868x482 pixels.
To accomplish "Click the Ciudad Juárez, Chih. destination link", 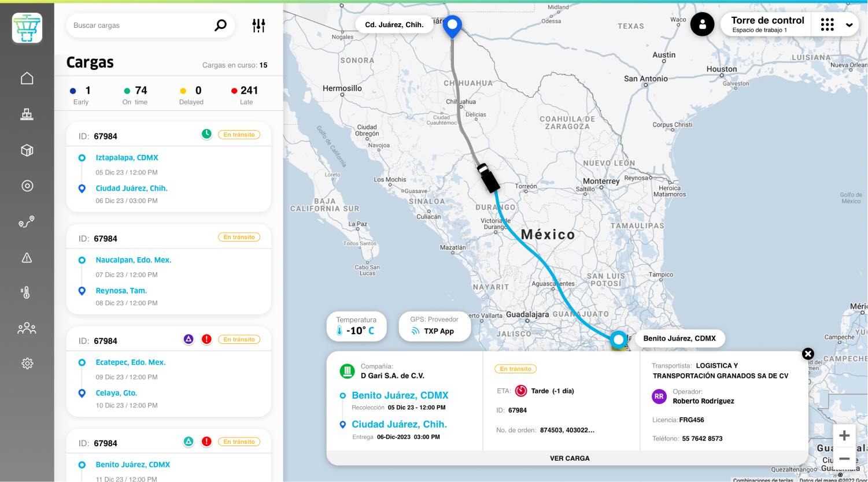I will pyautogui.click(x=399, y=424).
